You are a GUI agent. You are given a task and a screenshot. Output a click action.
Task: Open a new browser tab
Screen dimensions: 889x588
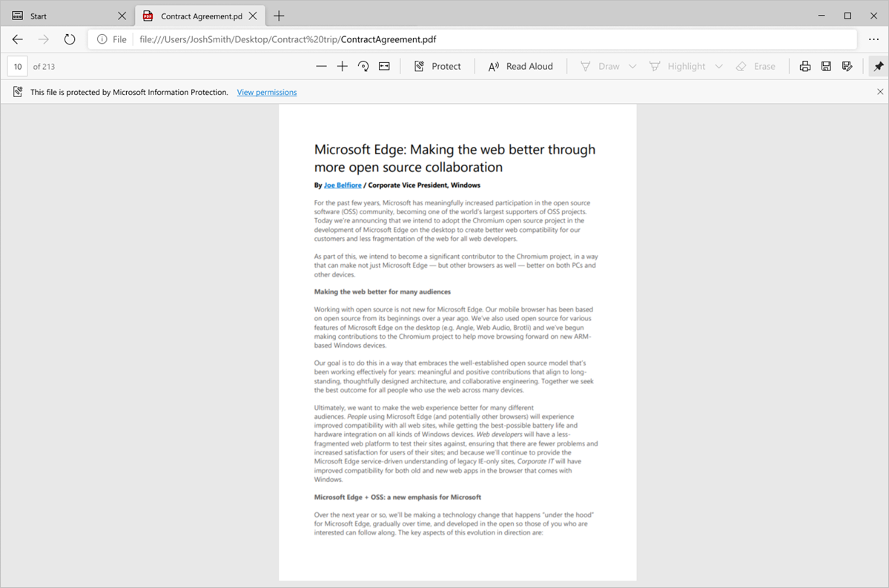(x=277, y=15)
